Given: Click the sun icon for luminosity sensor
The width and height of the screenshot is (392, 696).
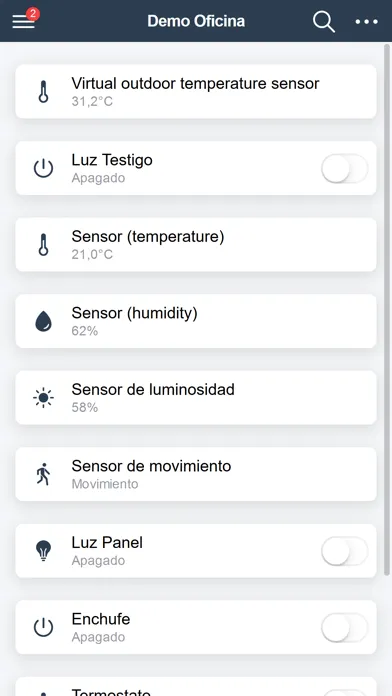Looking at the screenshot, I should tap(43, 398).
